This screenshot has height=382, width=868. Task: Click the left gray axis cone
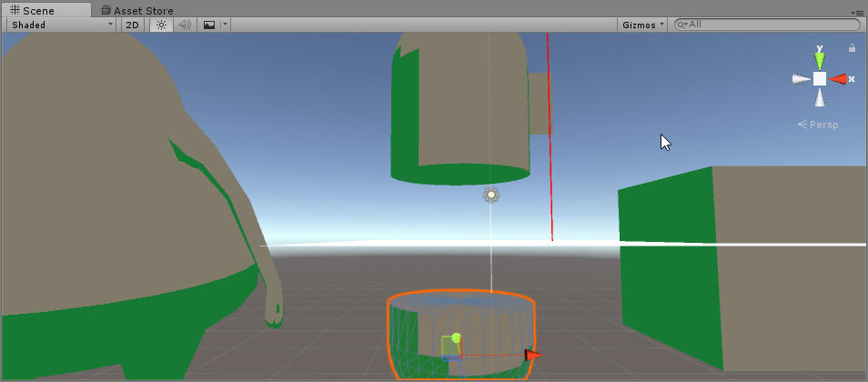point(801,79)
